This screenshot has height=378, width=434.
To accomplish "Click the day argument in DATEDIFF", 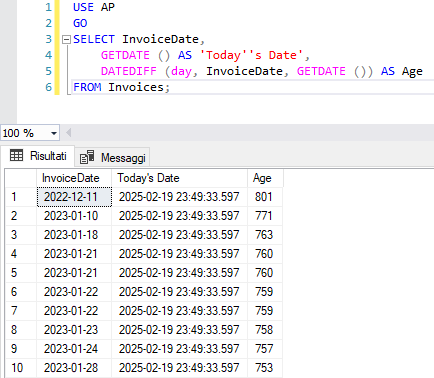I will point(181,71).
